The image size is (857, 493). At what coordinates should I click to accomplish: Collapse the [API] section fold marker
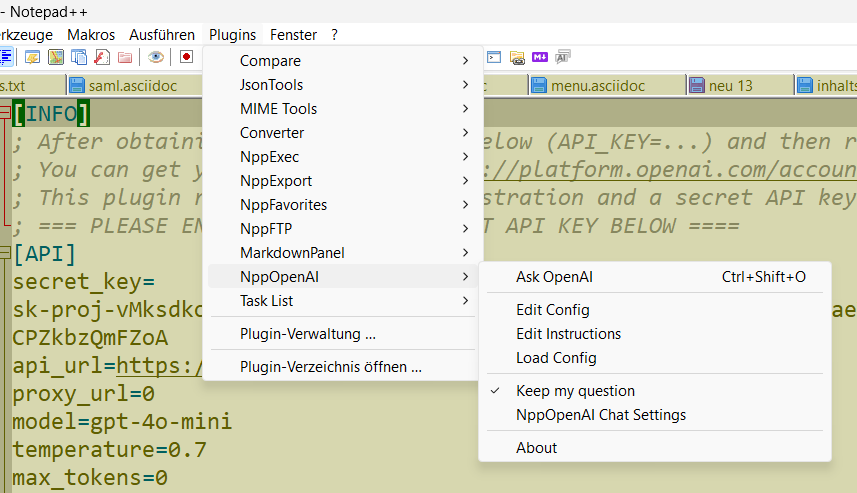(5, 253)
